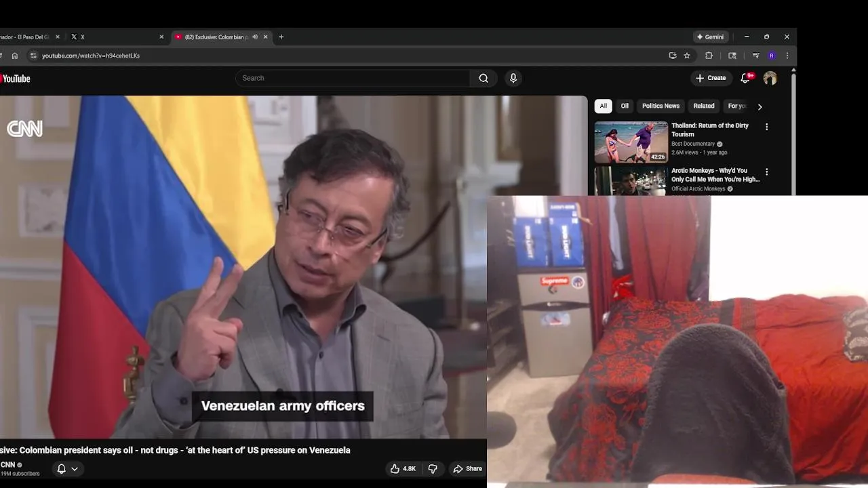Open the Chrome Extensions puzzle icon
Viewport: 868px width, 488px height.
tap(709, 56)
